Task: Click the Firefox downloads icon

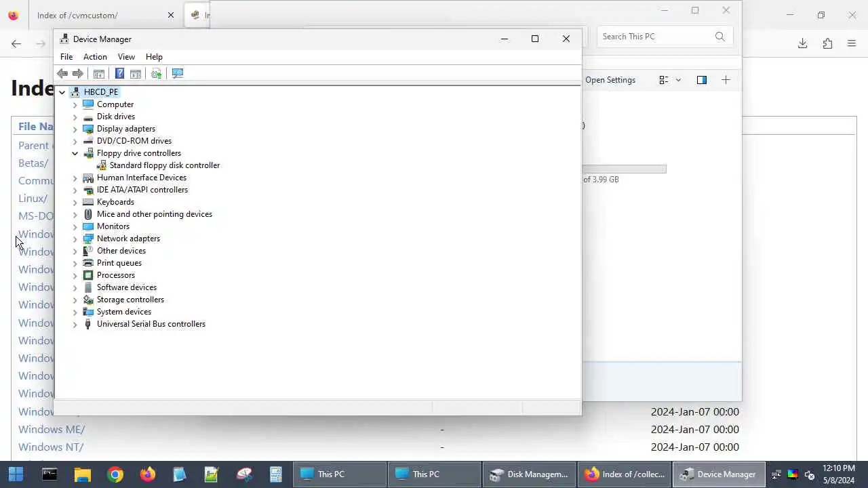Action: 802,43
